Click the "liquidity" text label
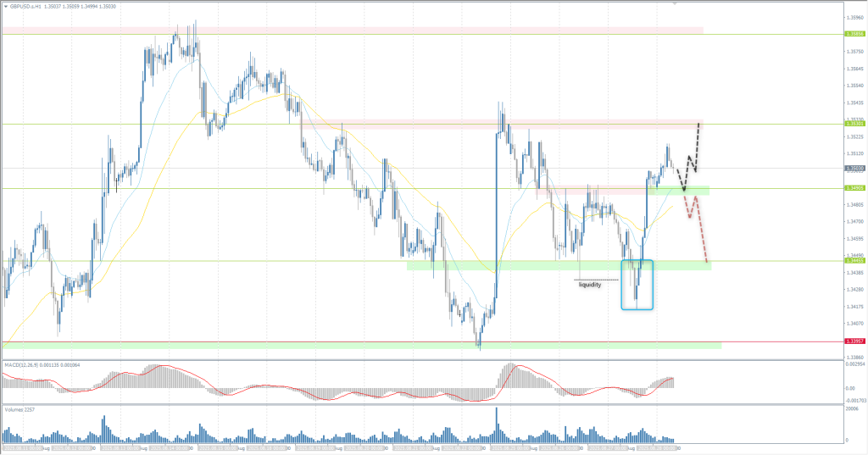The height and width of the screenshot is (455, 868). click(590, 285)
